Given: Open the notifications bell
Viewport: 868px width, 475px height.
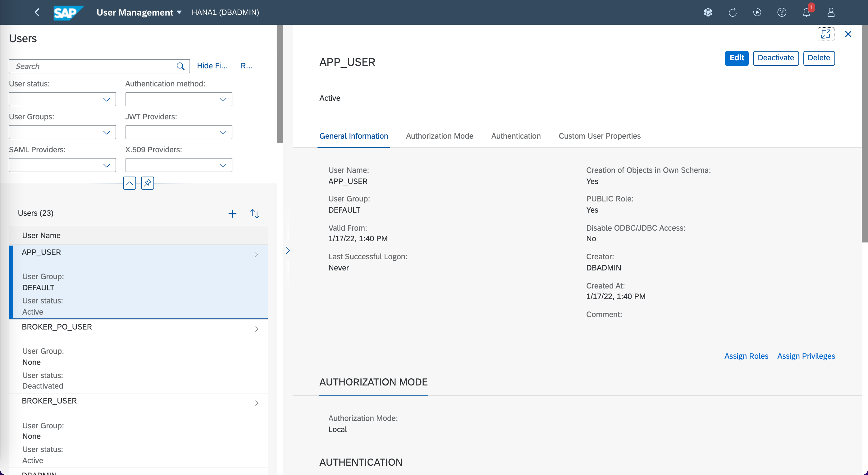Looking at the screenshot, I should 806,12.
